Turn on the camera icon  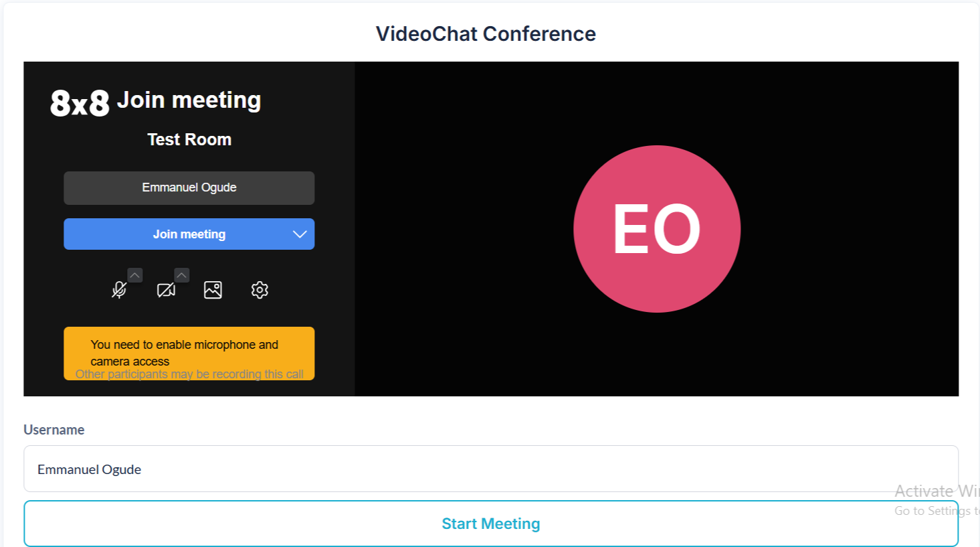click(166, 290)
